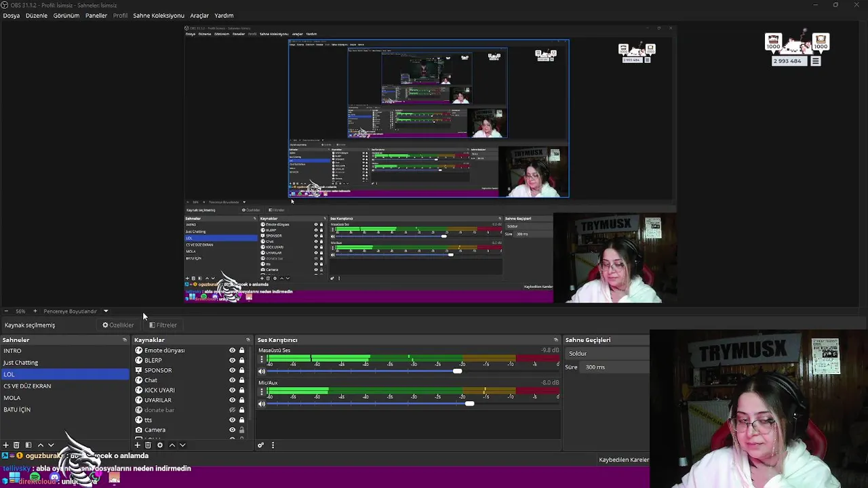Select the Just Chatting scene
This screenshot has height=488, width=868.
[64, 363]
